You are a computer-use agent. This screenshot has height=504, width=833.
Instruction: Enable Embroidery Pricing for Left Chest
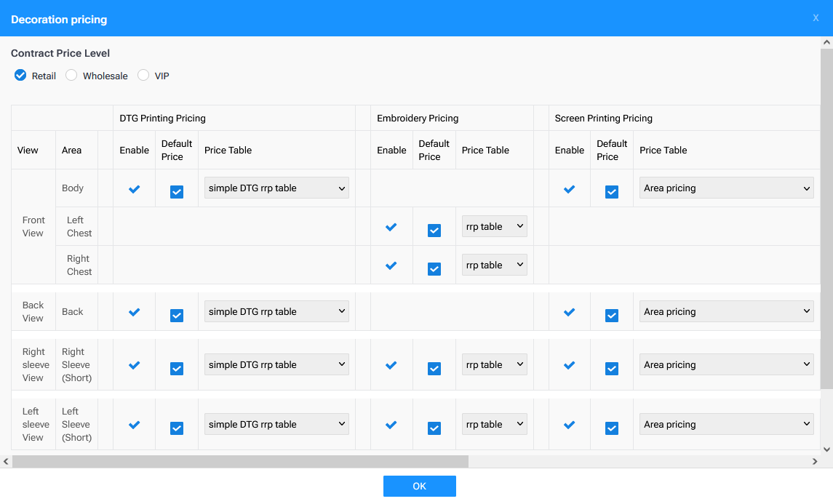coord(391,226)
